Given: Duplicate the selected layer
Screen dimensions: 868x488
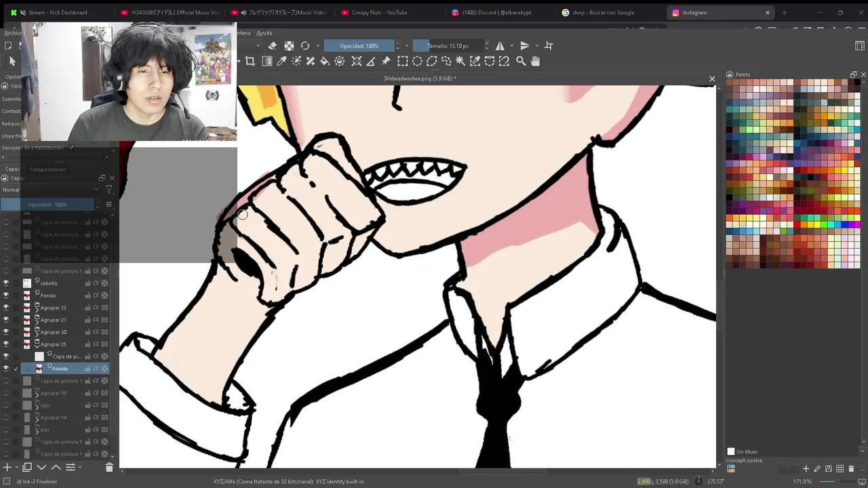Looking at the screenshot, I should [x=27, y=467].
